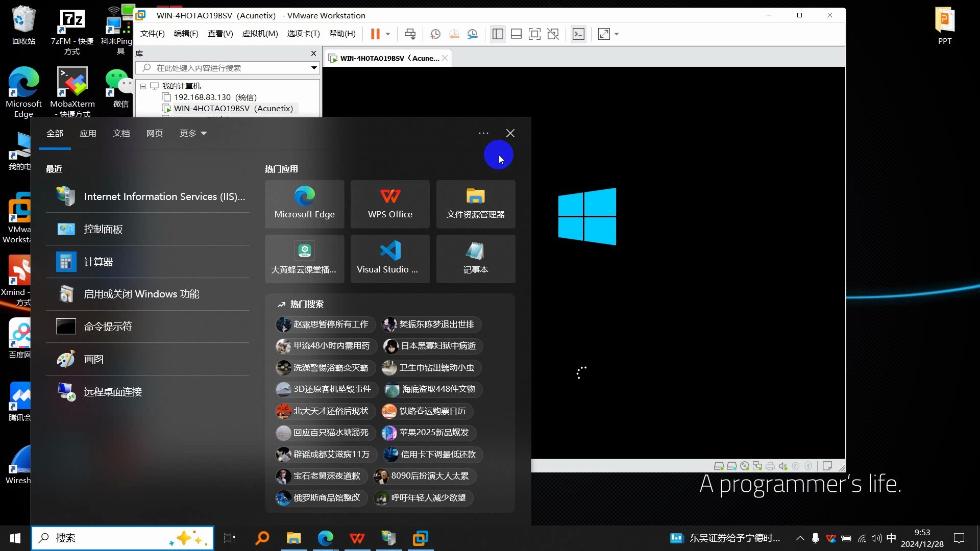Click the network adapter status icon
This screenshot has width=980, height=551.
pyautogui.click(x=757, y=466)
